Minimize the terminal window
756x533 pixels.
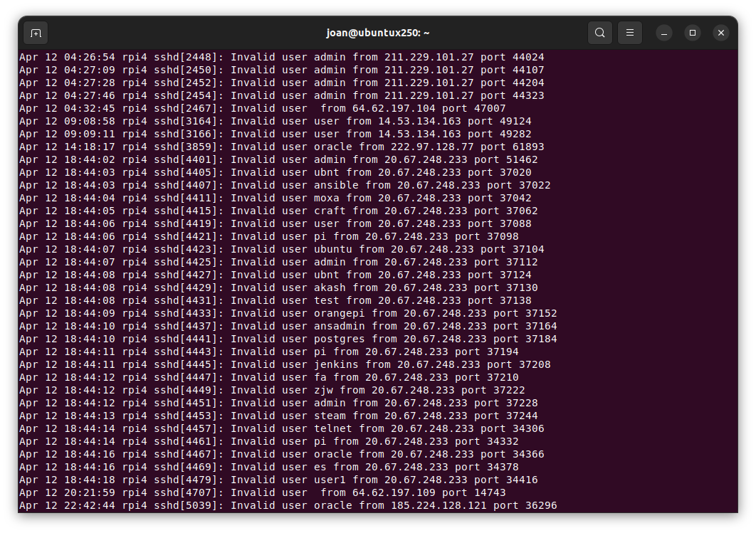(x=664, y=33)
